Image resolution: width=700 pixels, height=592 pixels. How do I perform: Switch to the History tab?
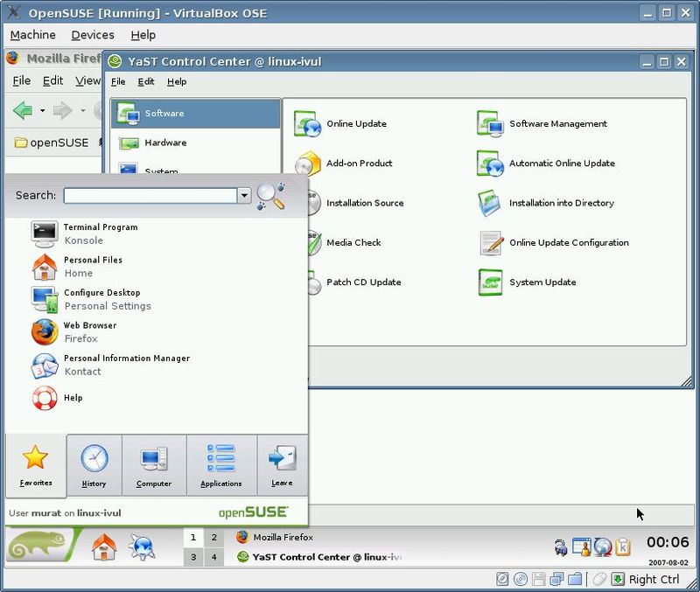(x=94, y=465)
